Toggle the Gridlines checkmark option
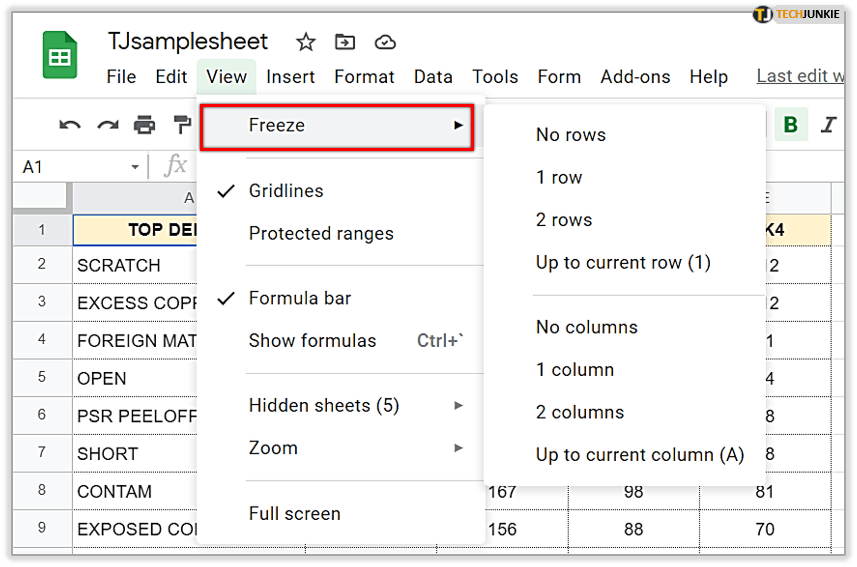Screen dimensions: 857x567 (x=286, y=191)
